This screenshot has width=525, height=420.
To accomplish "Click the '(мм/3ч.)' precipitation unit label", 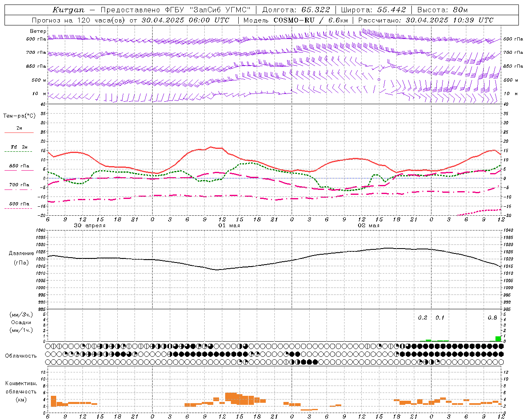I will point(21,315).
